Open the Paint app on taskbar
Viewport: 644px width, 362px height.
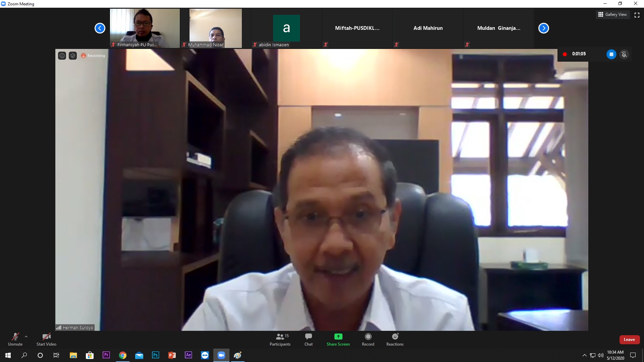237,355
